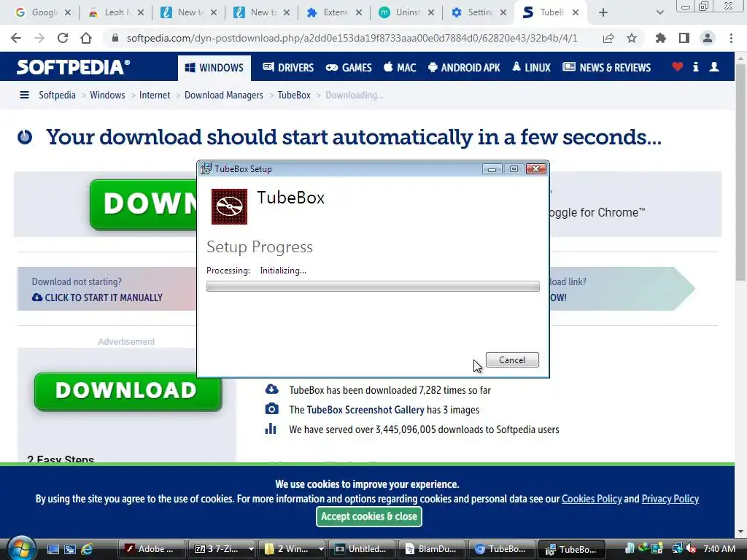Open Chrome extensions puzzle icon
Viewport: 747px width, 560px height.
pyautogui.click(x=660, y=38)
